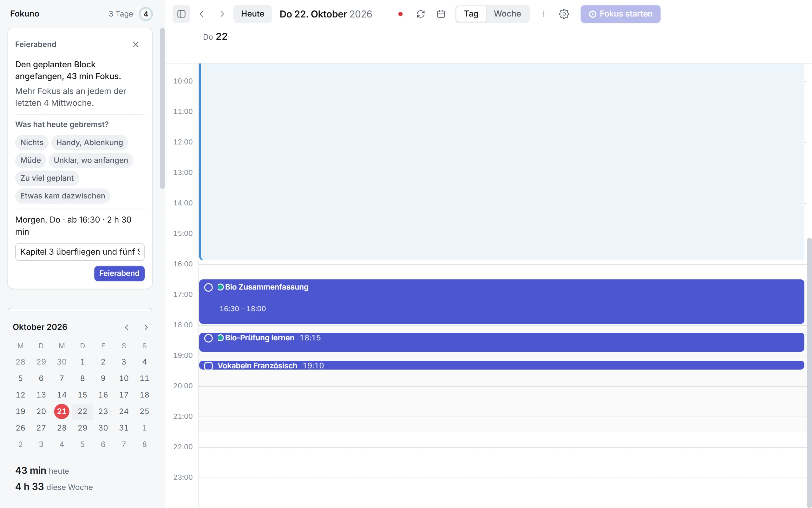Open the Bio Zusammenfassung event block
Screen dimensions: 812x508
(x=501, y=301)
